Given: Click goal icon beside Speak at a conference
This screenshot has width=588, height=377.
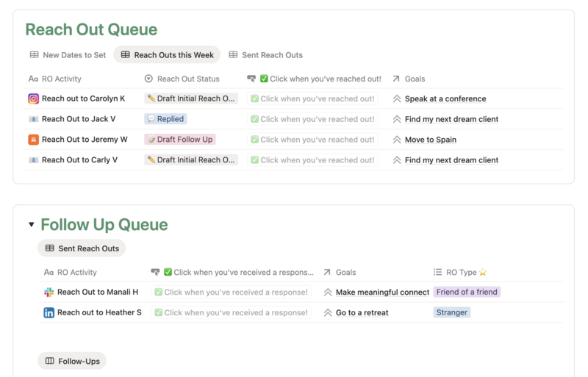Looking at the screenshot, I should [x=397, y=98].
